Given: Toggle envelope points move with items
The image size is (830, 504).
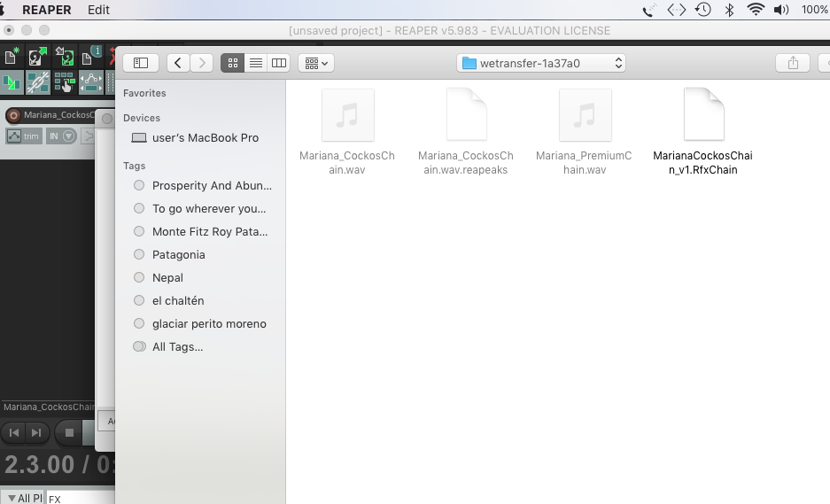Looking at the screenshot, I should 91,83.
